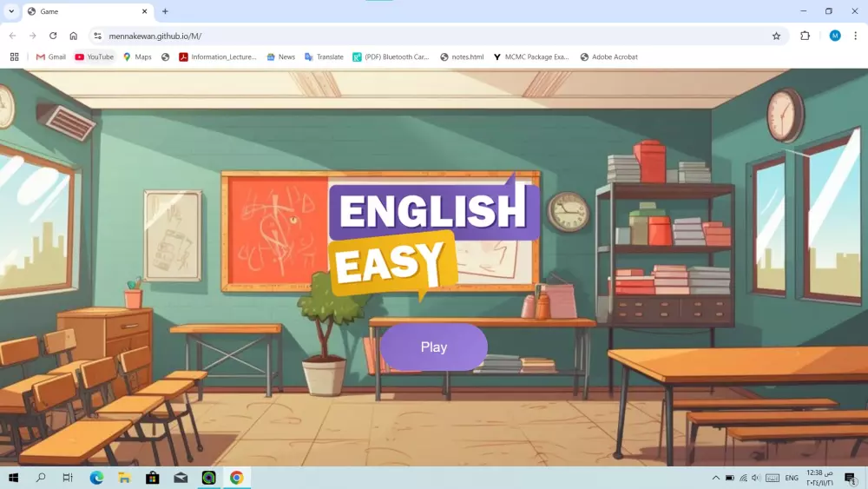868x489 pixels.
Task: Show hidden system tray icons
Action: coord(716,478)
